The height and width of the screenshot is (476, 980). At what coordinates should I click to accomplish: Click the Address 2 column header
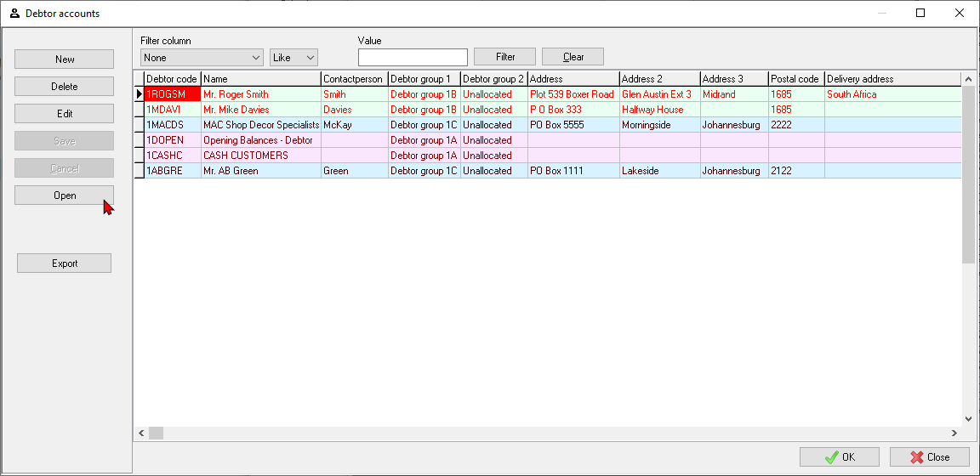point(660,79)
